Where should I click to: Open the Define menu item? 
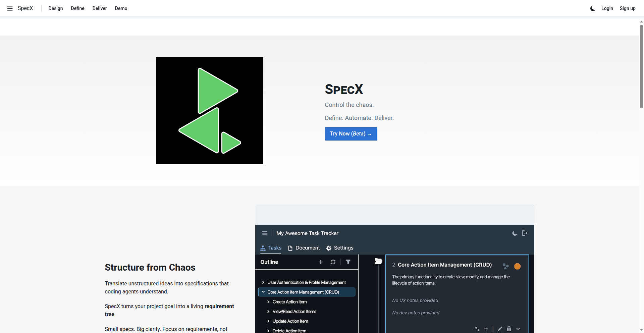[x=77, y=8]
